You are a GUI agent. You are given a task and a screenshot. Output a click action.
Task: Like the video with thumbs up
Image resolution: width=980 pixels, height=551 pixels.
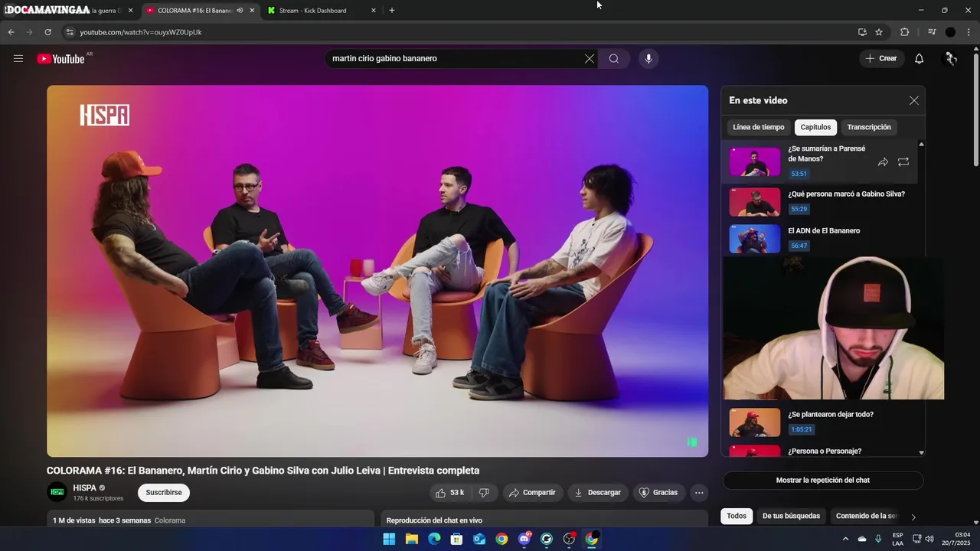pos(451,493)
